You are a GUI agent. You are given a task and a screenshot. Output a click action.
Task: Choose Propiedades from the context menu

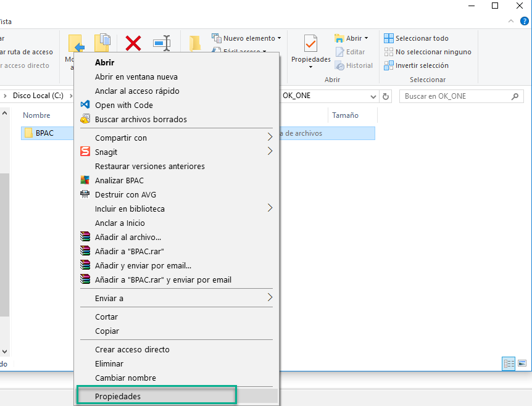[118, 396]
